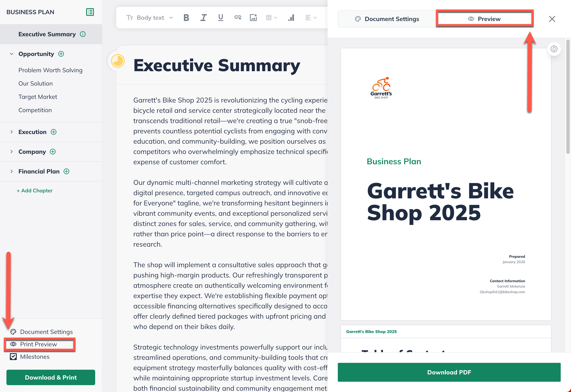
Task: Expand the Execution chapter
Action: click(12, 132)
